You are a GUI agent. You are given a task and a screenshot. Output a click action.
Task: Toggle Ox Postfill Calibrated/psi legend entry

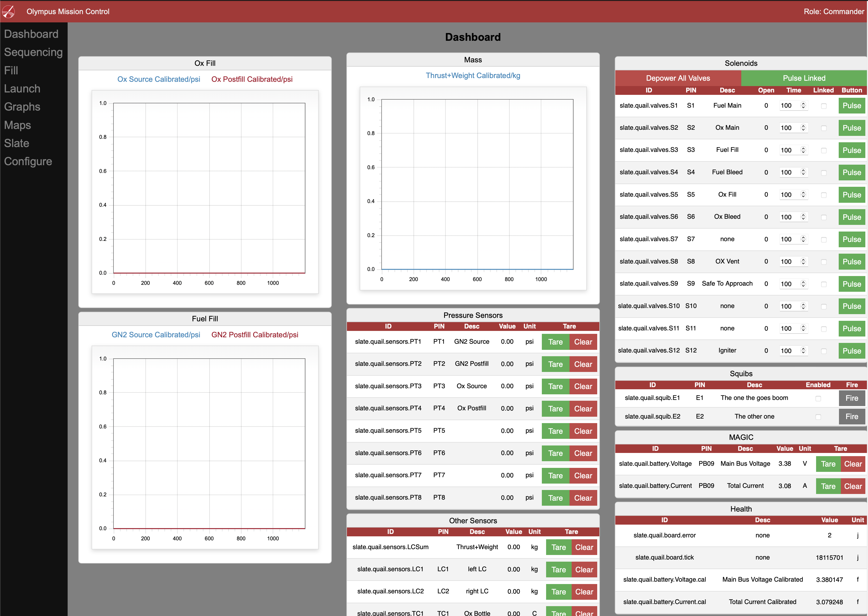click(x=252, y=79)
